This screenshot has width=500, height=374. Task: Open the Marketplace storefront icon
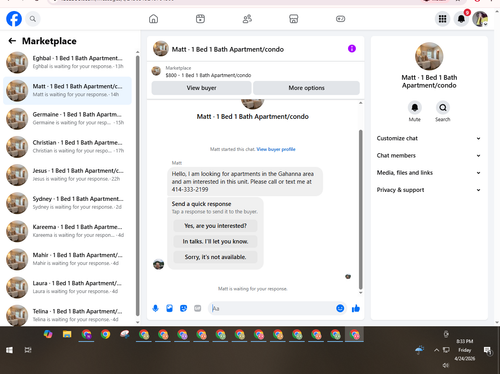(x=293, y=19)
